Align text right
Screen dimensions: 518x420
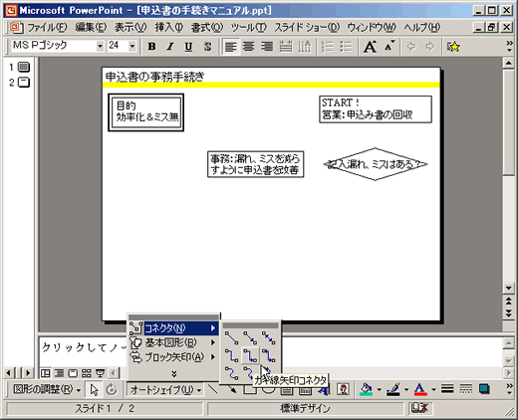pyautogui.click(x=267, y=47)
